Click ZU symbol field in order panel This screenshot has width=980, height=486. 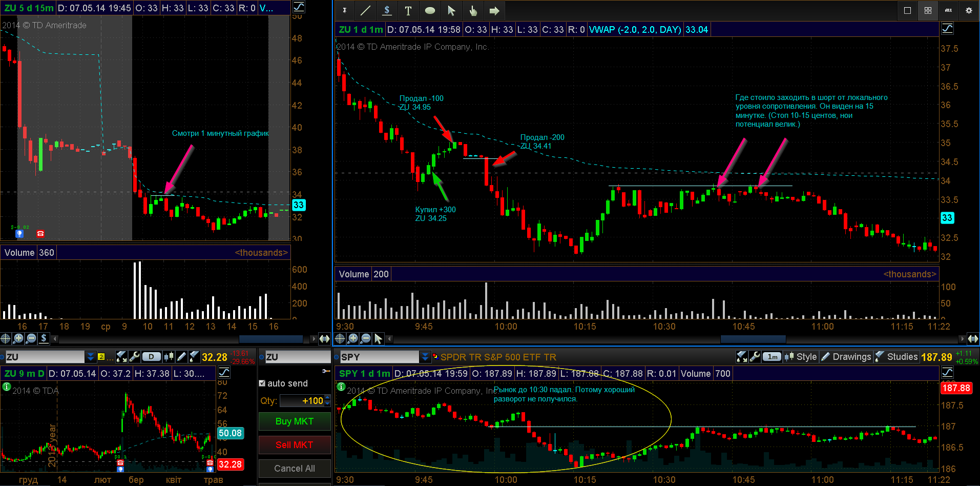tap(298, 357)
